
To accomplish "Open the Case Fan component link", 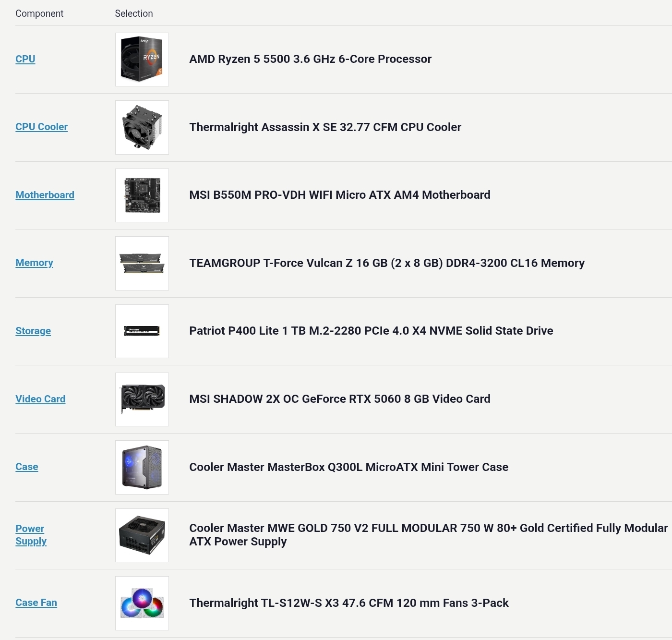I will (36, 603).
